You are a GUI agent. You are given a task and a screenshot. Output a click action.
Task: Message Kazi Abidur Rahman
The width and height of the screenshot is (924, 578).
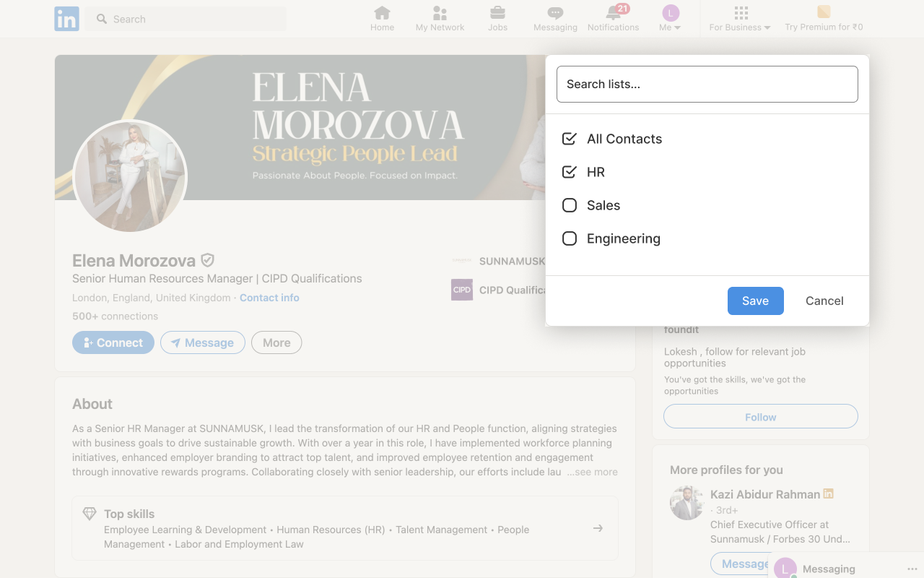click(739, 564)
